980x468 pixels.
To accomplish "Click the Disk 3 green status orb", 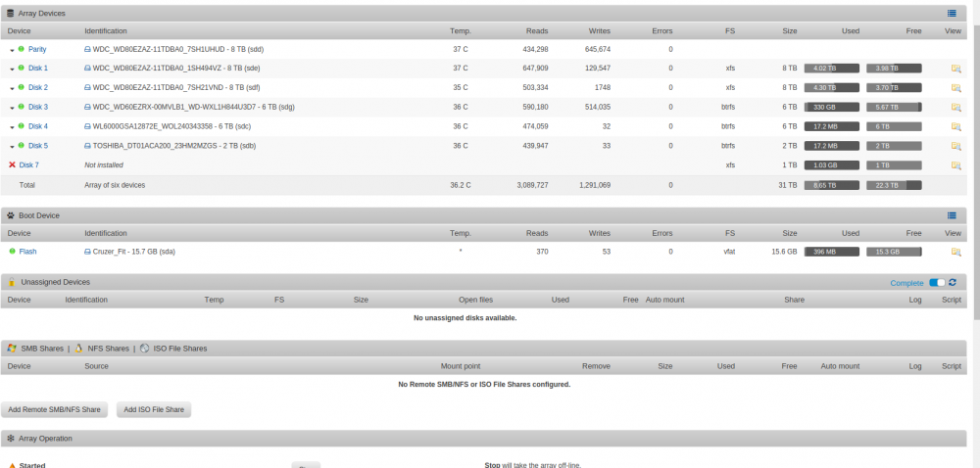I will tap(22, 107).
